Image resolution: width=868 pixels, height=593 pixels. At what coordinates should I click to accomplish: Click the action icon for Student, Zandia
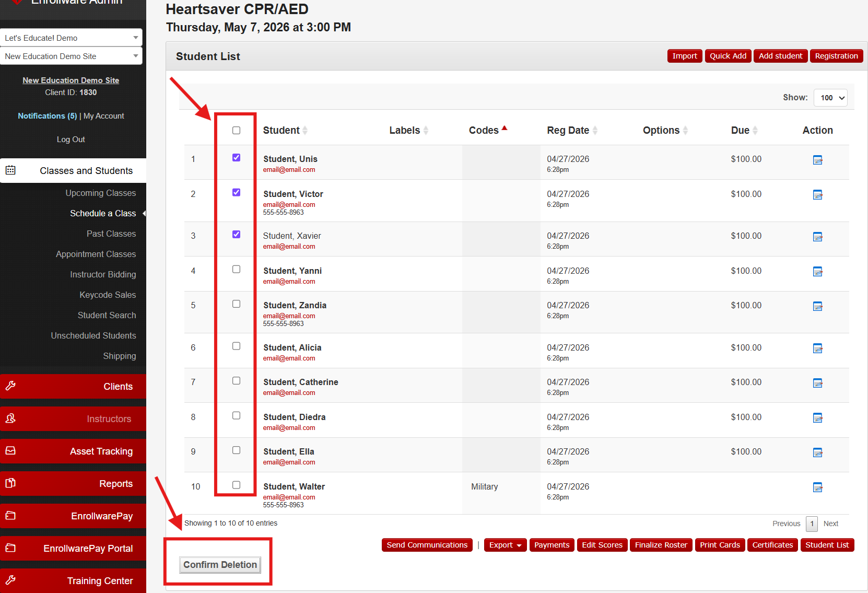coord(817,306)
